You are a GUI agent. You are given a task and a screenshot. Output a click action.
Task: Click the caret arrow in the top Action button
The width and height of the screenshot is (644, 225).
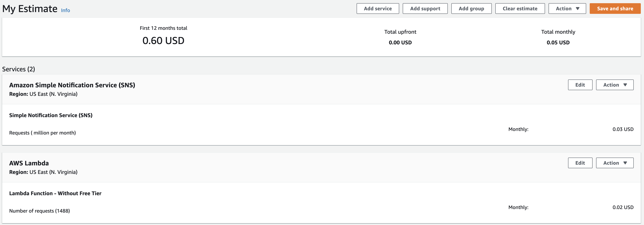[577, 9]
